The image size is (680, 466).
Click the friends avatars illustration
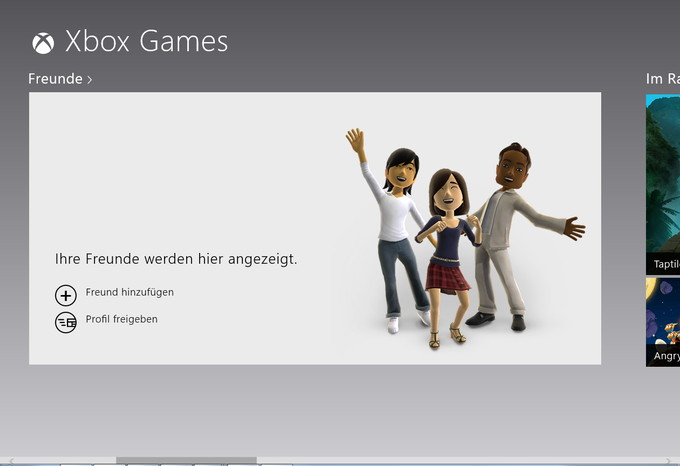click(465, 238)
